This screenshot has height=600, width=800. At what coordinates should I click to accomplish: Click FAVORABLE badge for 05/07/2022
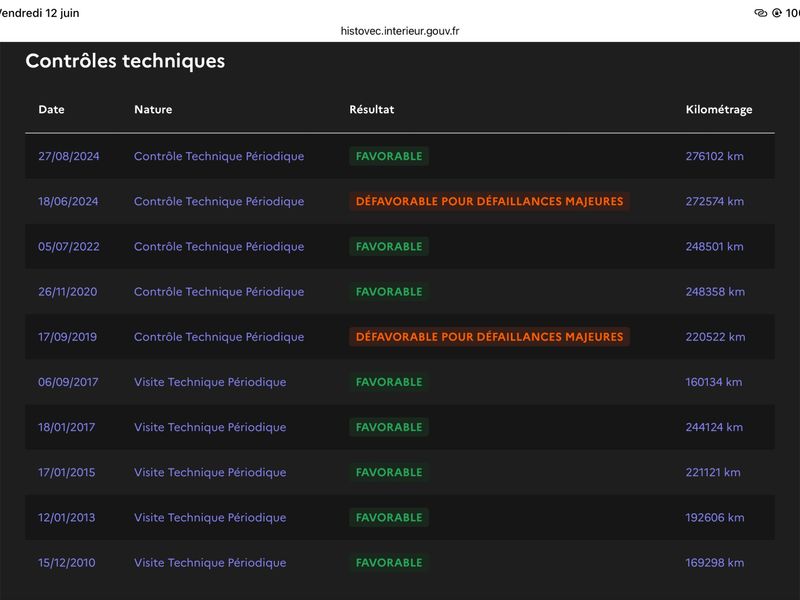point(389,246)
